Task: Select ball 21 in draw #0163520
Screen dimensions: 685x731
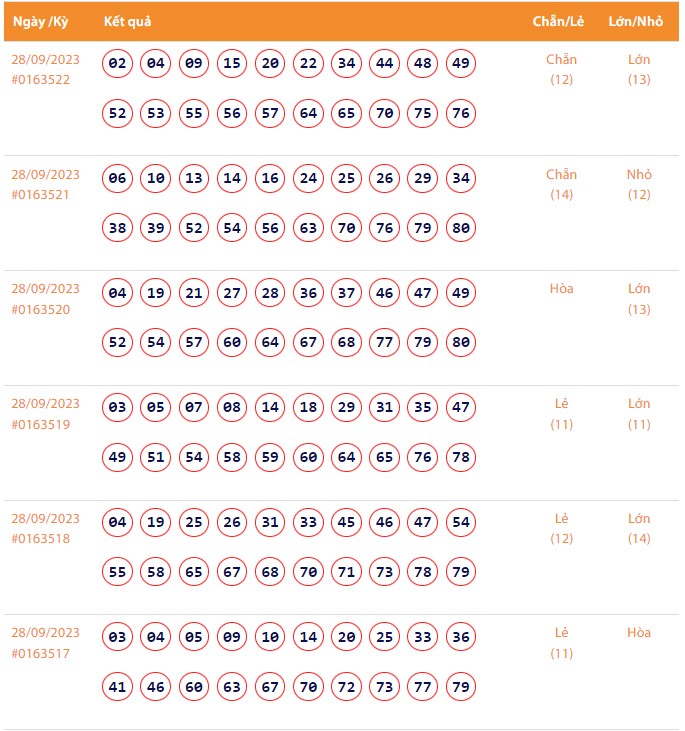Action: tap(194, 294)
